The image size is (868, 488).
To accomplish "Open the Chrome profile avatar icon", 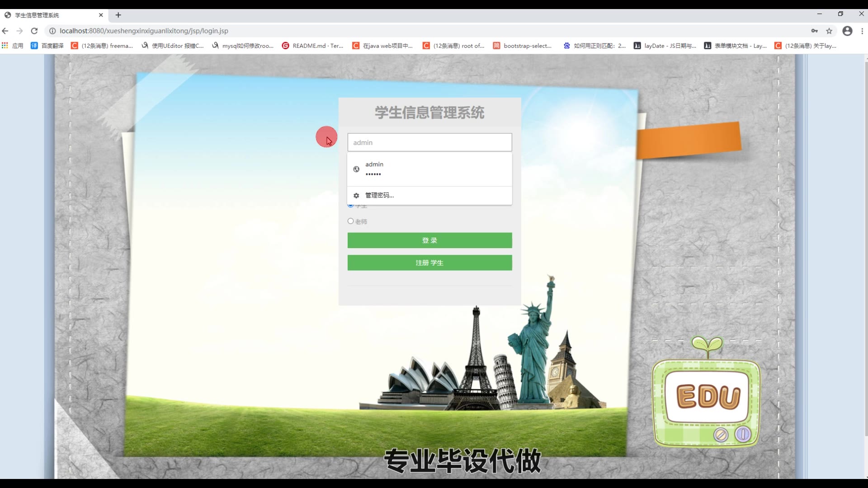I will click(x=847, y=31).
